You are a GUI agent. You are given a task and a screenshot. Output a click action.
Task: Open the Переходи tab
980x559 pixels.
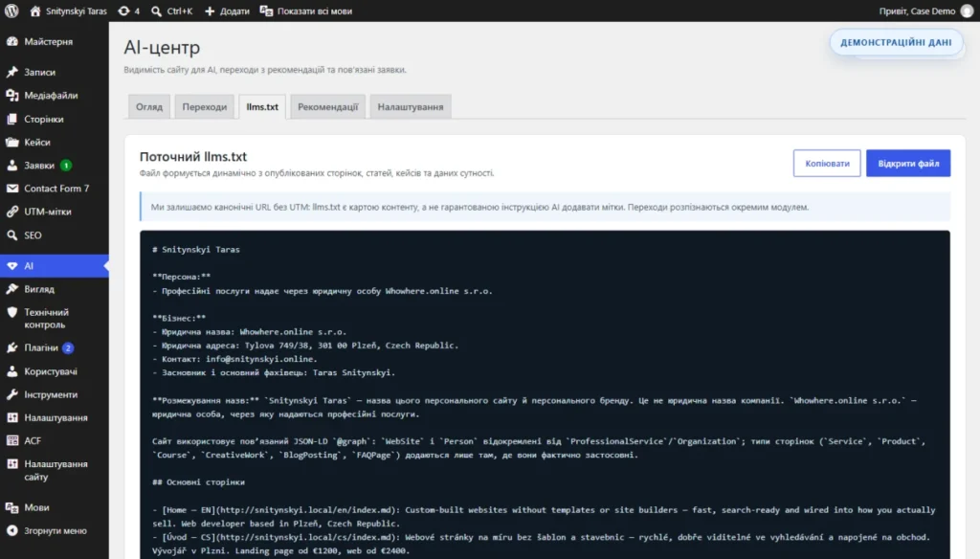[205, 107]
